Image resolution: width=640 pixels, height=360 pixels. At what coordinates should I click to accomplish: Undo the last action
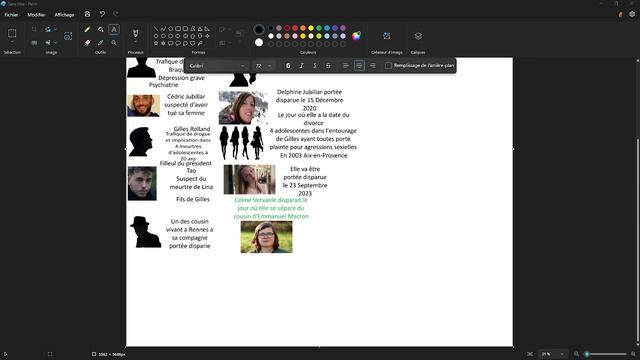[x=102, y=14]
